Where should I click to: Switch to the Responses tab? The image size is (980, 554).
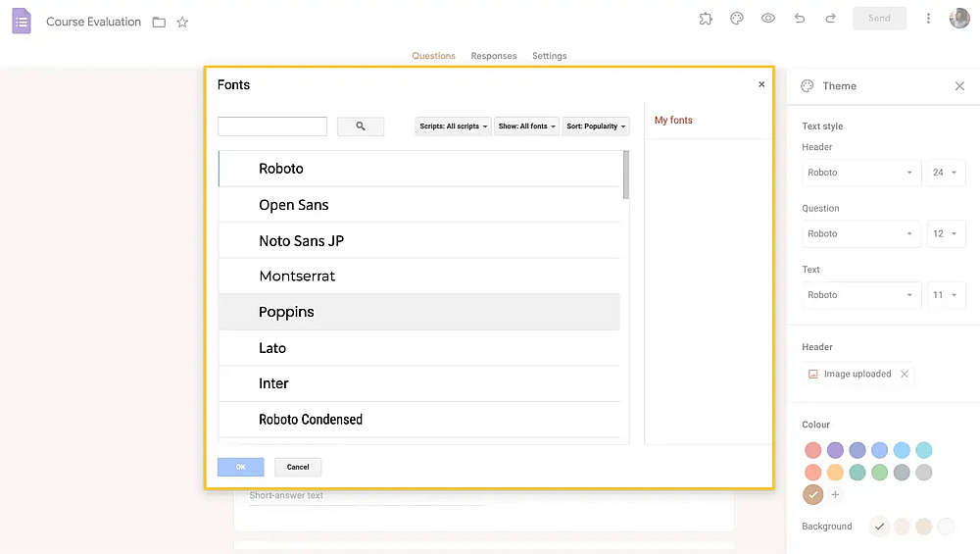pos(494,56)
